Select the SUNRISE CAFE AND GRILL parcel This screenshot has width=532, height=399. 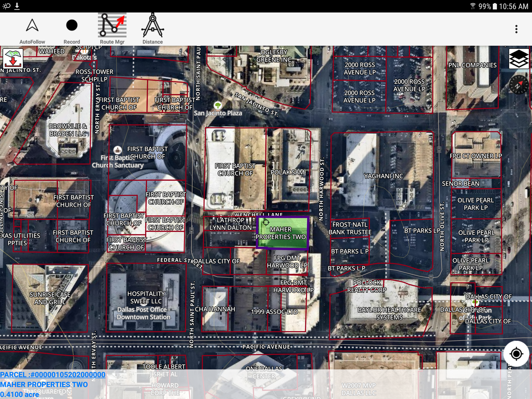(50, 298)
